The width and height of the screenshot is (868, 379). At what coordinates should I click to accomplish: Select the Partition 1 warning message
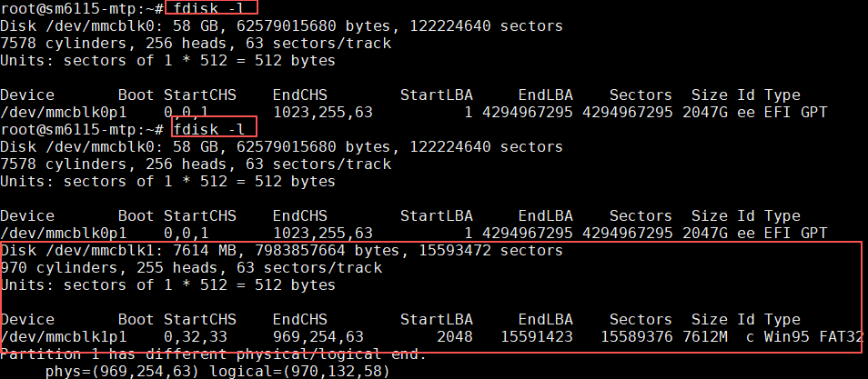point(213,354)
